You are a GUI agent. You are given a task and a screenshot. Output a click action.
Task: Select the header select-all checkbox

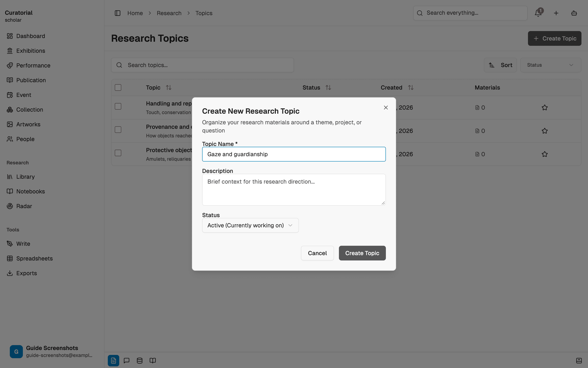pos(118,88)
